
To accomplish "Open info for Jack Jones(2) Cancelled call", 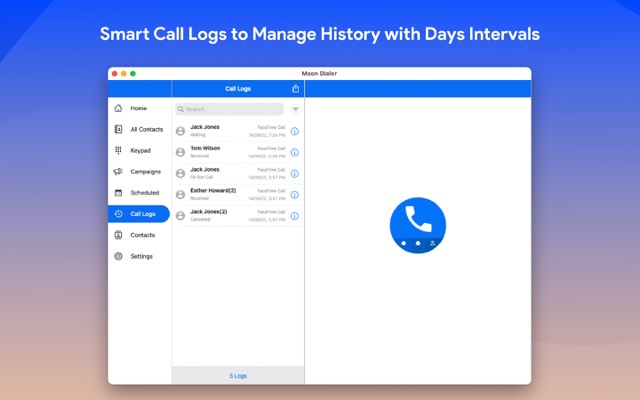I will click(295, 215).
